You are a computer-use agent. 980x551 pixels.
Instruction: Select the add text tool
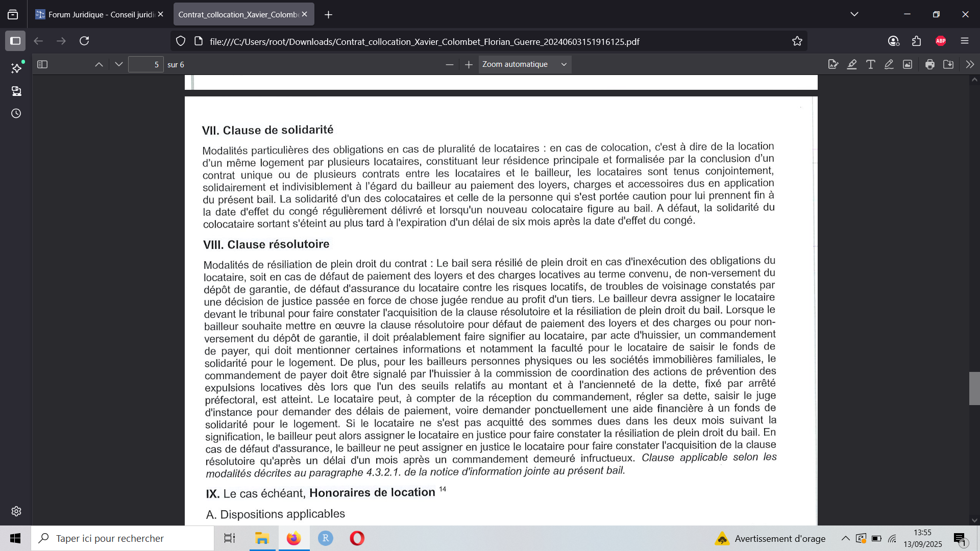[x=871, y=64]
